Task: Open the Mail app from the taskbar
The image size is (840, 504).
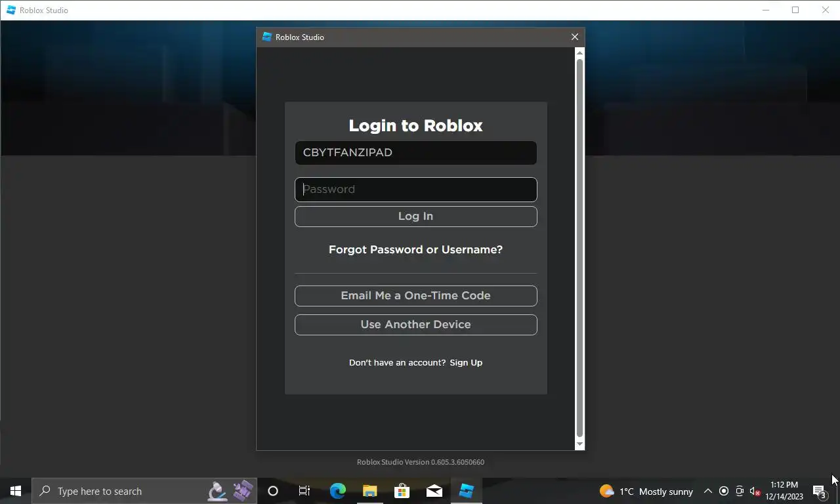Action: point(434,491)
